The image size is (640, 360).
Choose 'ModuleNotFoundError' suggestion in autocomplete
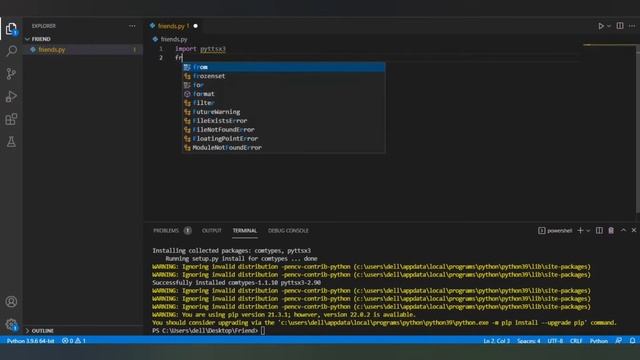tap(283, 148)
